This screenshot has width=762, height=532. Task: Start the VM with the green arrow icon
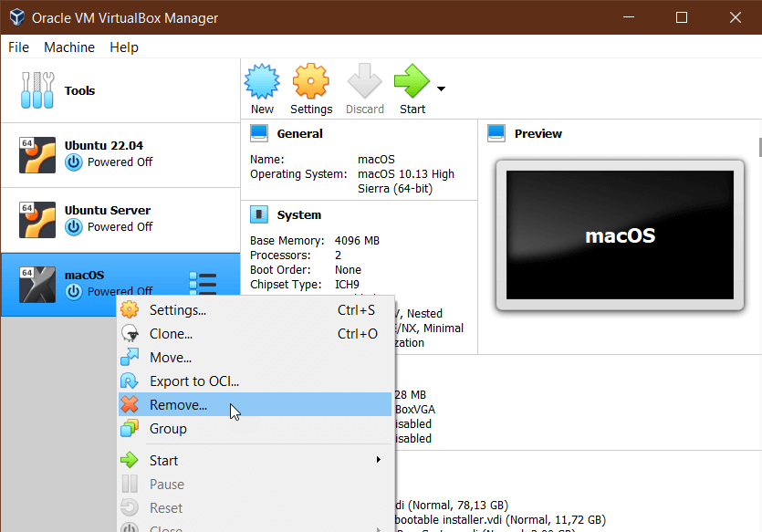(412, 81)
